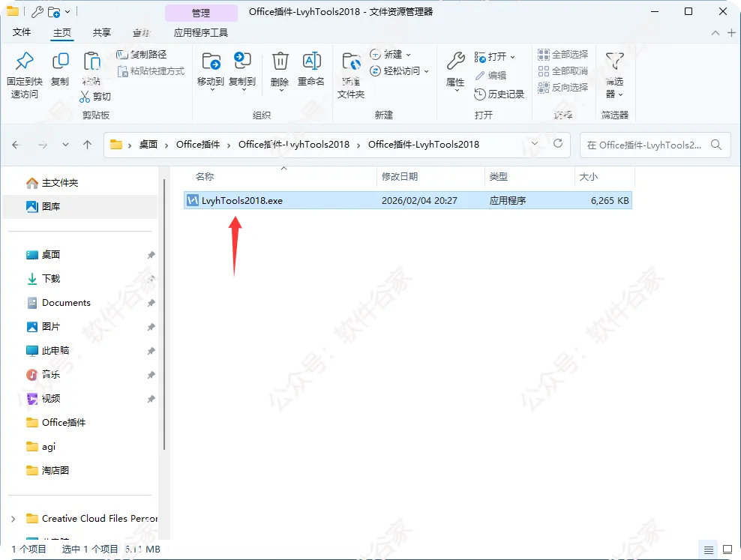The width and height of the screenshot is (741, 560).
Task: Switch to the View ribbon tab
Action: [x=141, y=32]
